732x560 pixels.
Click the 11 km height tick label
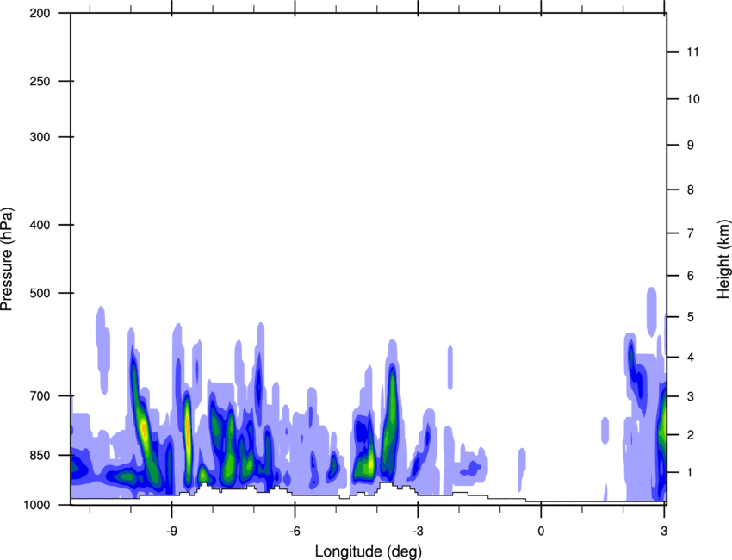(x=693, y=52)
